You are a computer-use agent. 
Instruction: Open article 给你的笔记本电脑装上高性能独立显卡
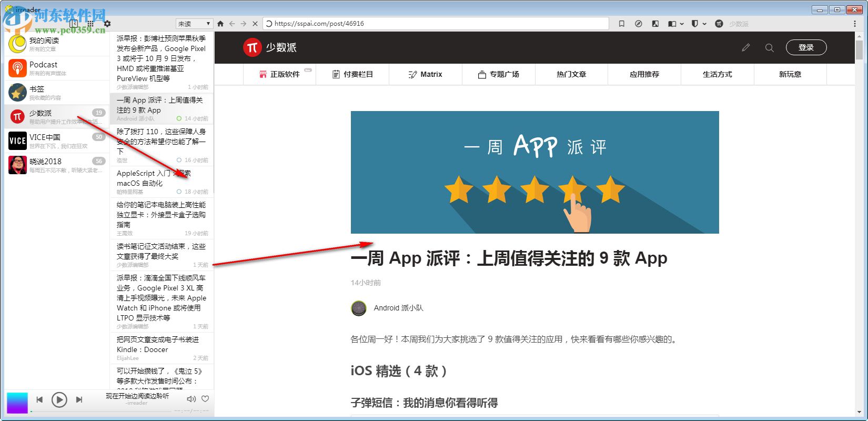(162, 218)
